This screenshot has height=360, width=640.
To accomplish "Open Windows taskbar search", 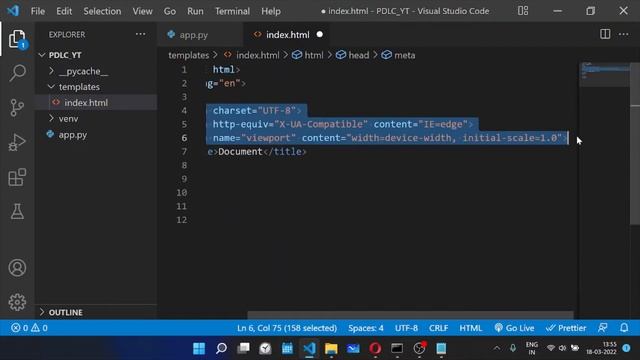I will [x=221, y=348].
